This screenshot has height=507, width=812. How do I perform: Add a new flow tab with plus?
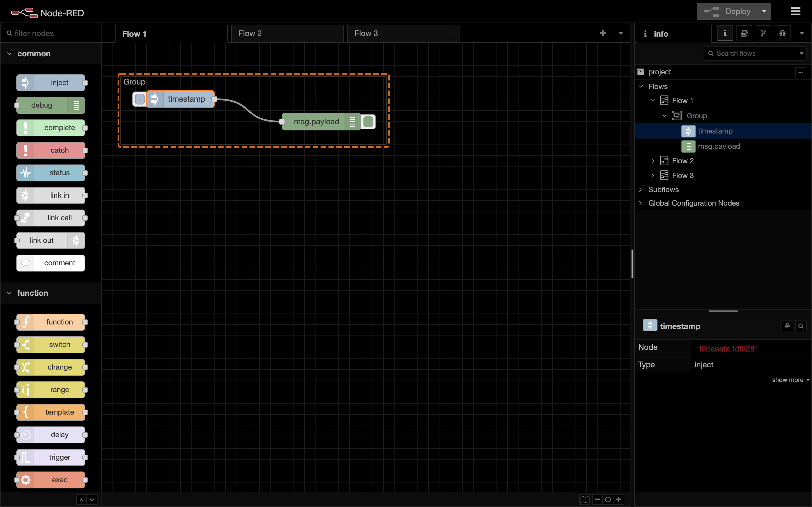[603, 33]
